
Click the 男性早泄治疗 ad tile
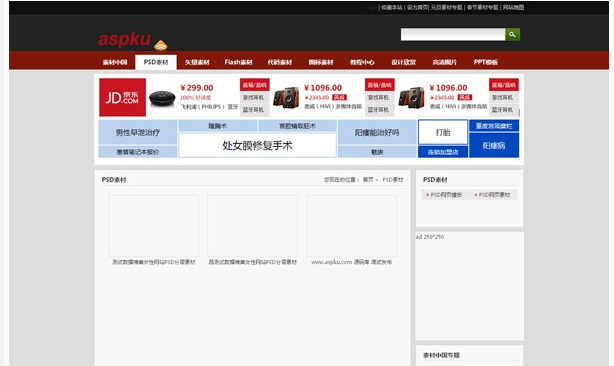(x=137, y=132)
